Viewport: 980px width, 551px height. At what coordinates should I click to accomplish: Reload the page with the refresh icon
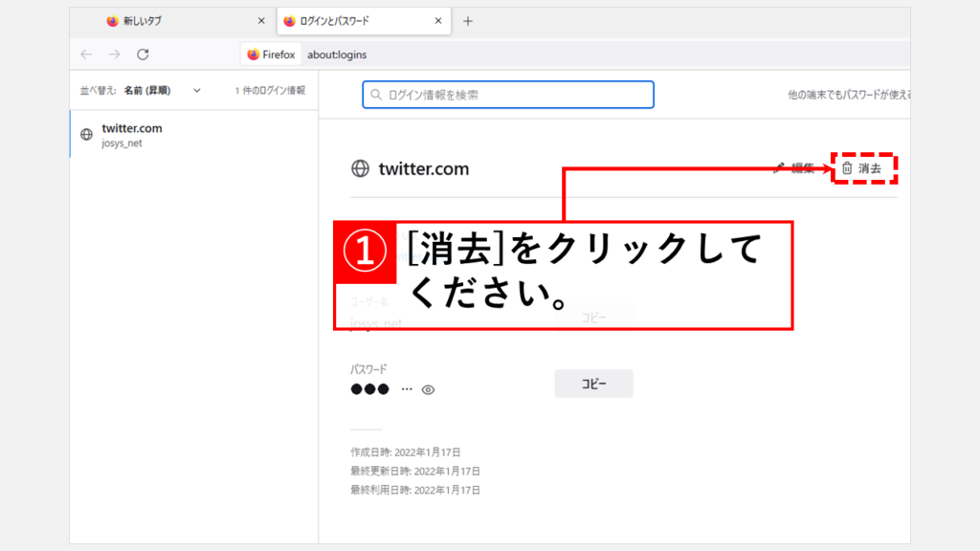143,55
